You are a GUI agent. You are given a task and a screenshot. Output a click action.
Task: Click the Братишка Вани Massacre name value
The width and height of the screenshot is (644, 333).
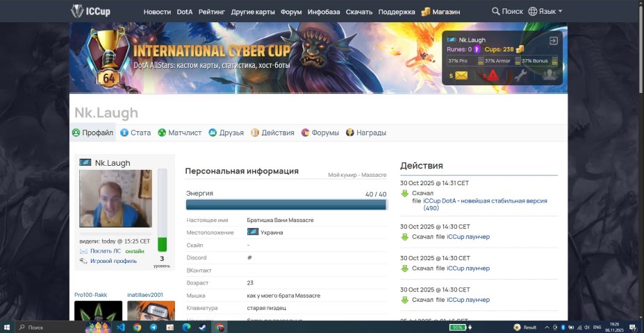pos(280,220)
